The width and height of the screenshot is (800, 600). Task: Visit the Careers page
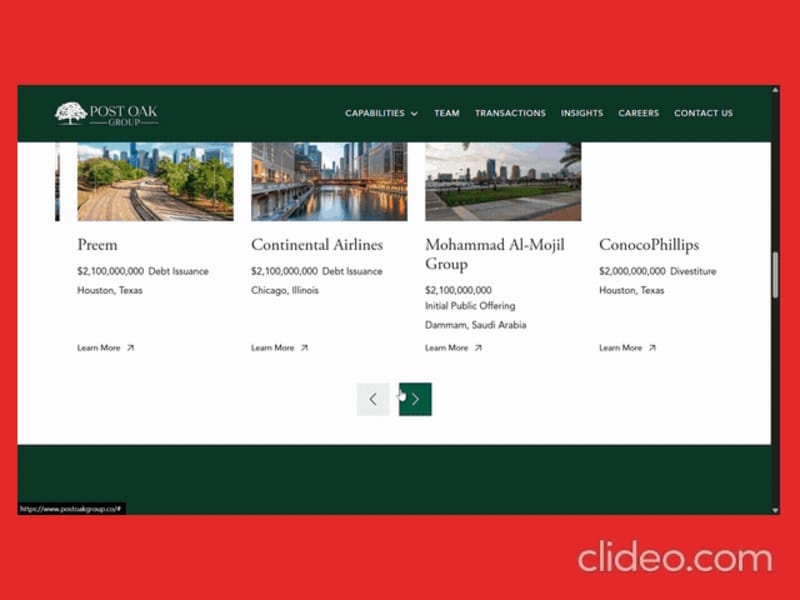click(x=638, y=113)
